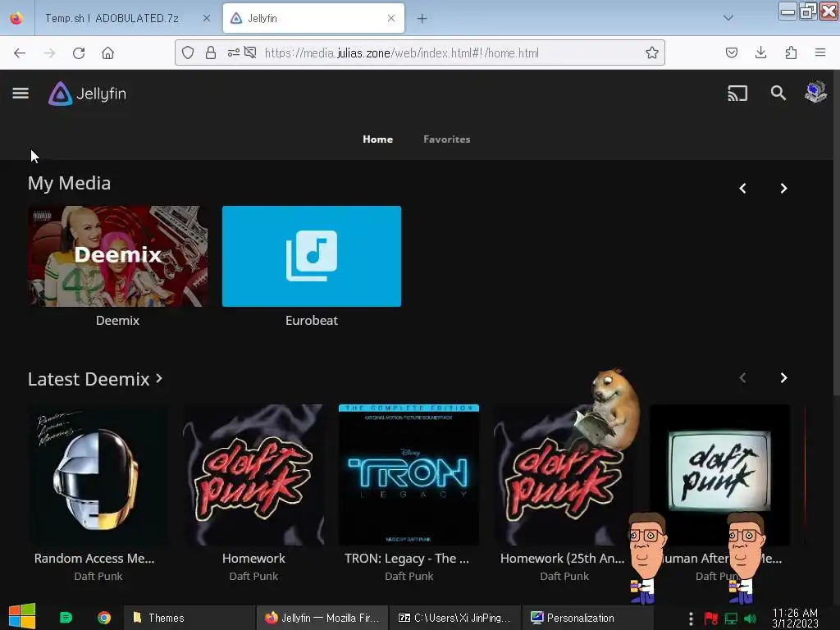This screenshot has width=840, height=630.
Task: Open volume control in system tray
Action: pyautogui.click(x=750, y=619)
